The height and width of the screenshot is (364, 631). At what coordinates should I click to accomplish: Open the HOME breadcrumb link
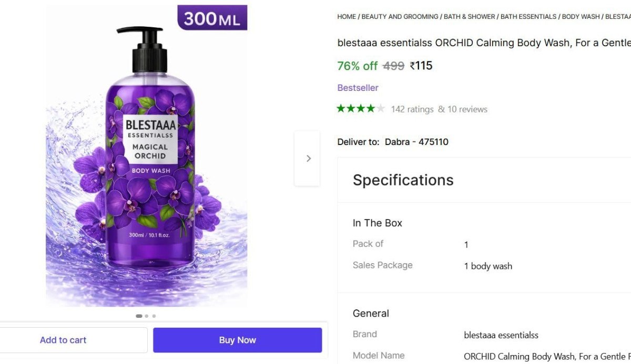coord(346,16)
